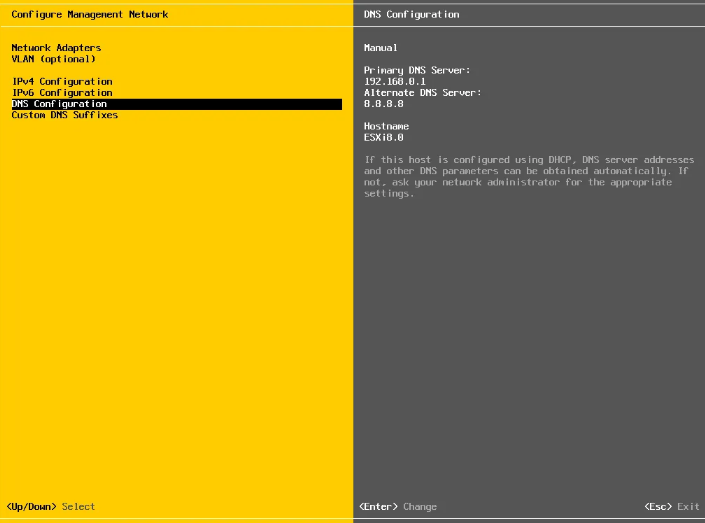The height and width of the screenshot is (523, 705).
Task: Select the highlighted DNS Configuration row
Action: point(177,104)
